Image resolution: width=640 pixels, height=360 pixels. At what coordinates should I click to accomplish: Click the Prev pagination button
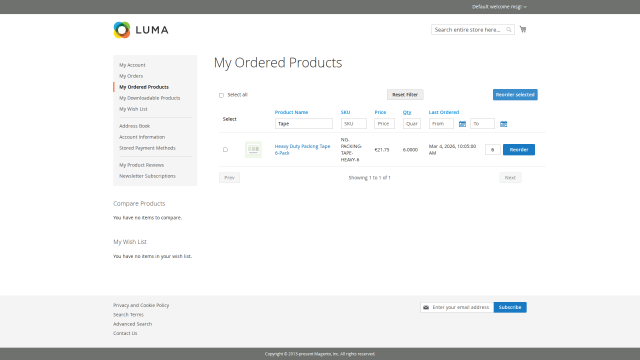click(229, 178)
